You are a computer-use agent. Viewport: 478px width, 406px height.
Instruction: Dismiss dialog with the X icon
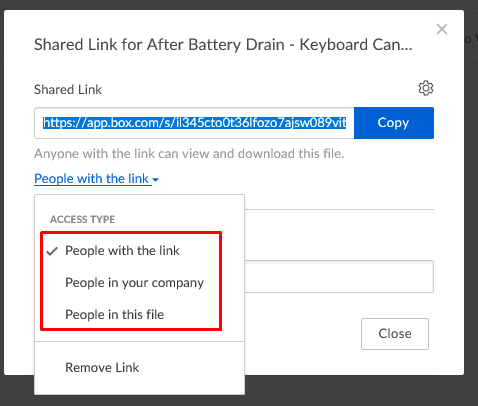(442, 29)
